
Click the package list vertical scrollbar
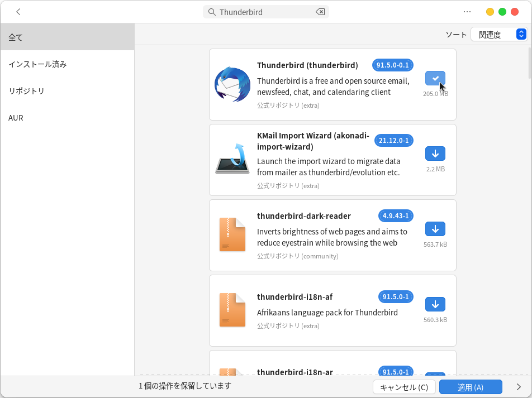tap(529, 61)
